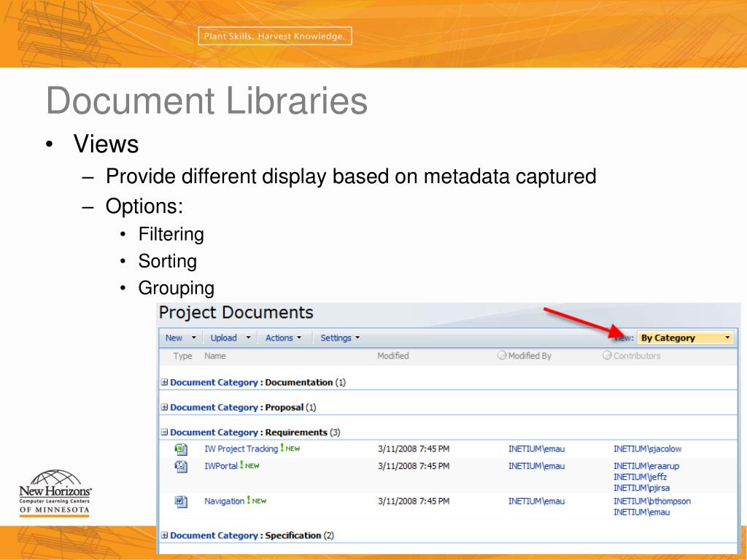Open the Navigation document
This screenshot has height=560, width=747.
click(x=224, y=501)
